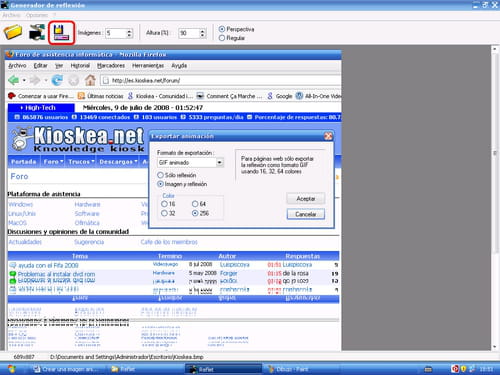Decrease the Altura percentage spinner
The image size is (500, 375).
(x=202, y=35)
